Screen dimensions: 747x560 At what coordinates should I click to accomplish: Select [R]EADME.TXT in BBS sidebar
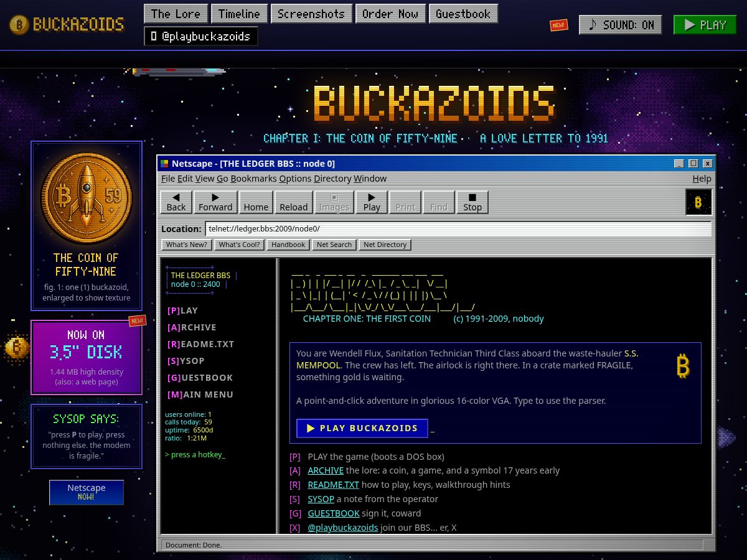point(200,344)
